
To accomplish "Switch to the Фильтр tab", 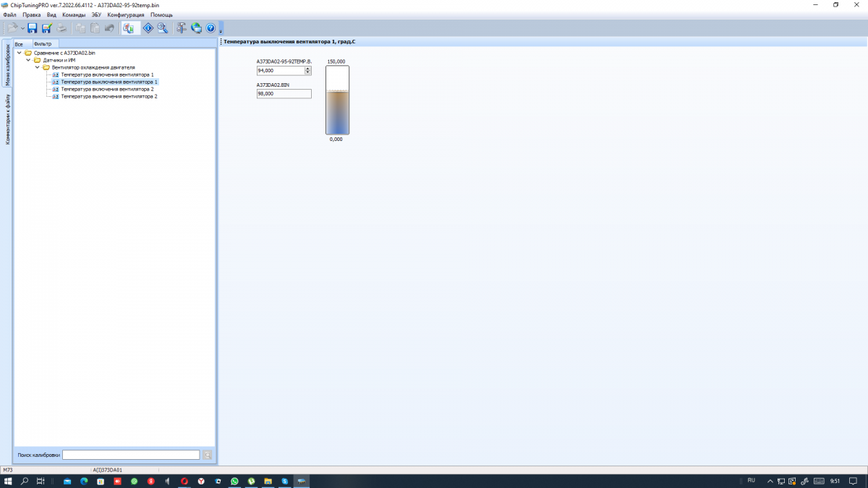I will pyautogui.click(x=43, y=44).
